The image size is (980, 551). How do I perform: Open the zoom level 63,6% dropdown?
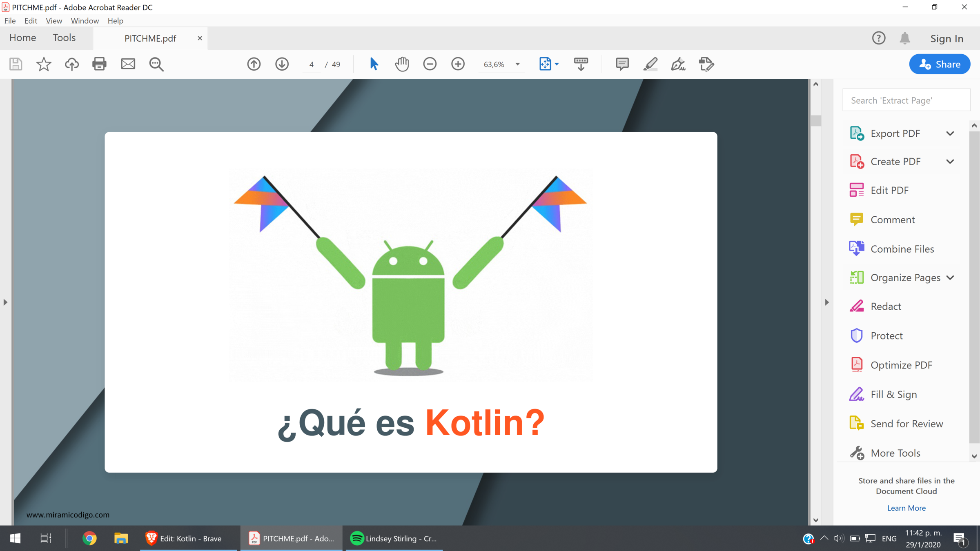[x=517, y=64]
